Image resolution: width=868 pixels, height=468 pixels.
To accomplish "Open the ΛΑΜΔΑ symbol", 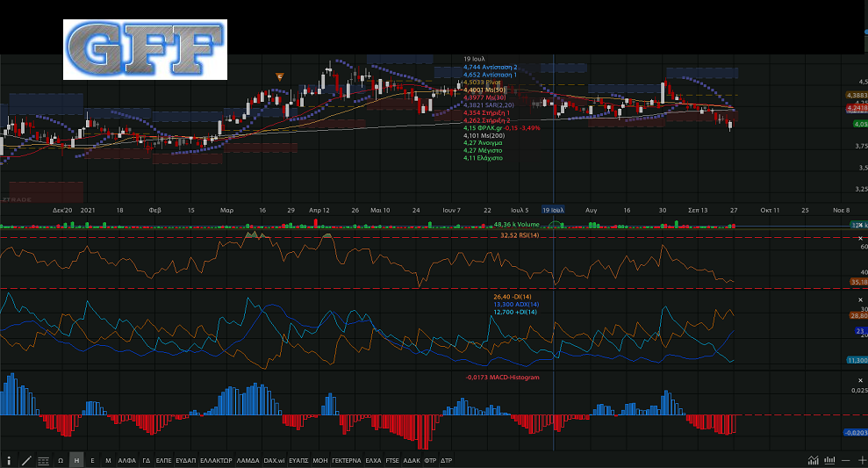I will pos(247,460).
